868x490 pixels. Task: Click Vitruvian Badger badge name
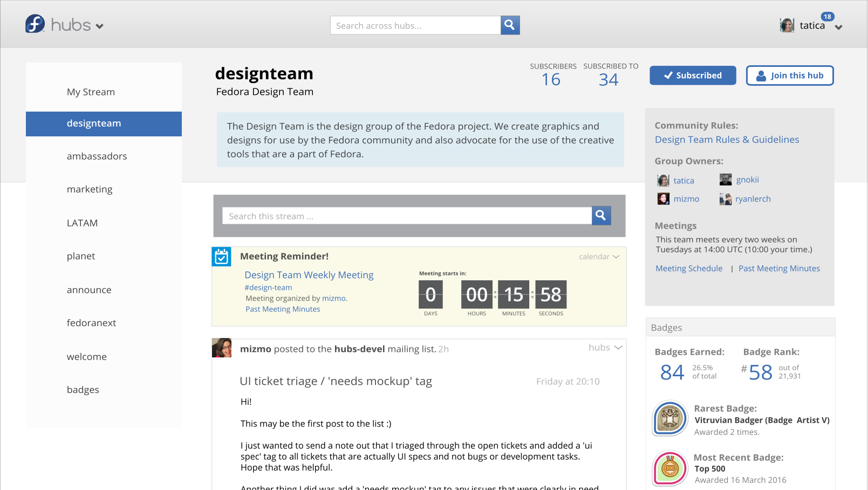pos(762,420)
